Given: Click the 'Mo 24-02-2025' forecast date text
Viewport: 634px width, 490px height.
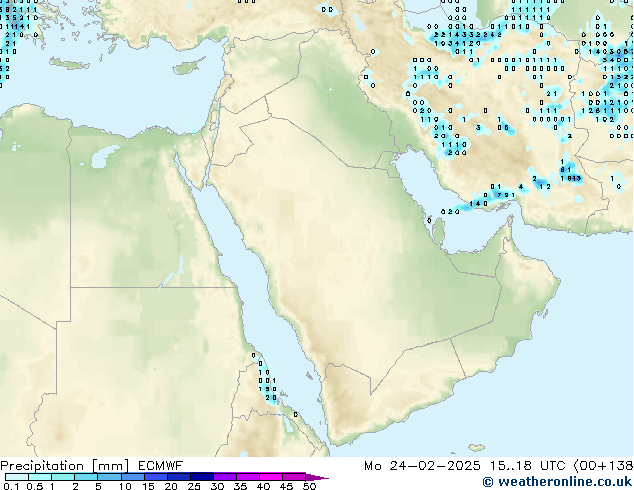Looking at the screenshot, I should click(x=422, y=466).
